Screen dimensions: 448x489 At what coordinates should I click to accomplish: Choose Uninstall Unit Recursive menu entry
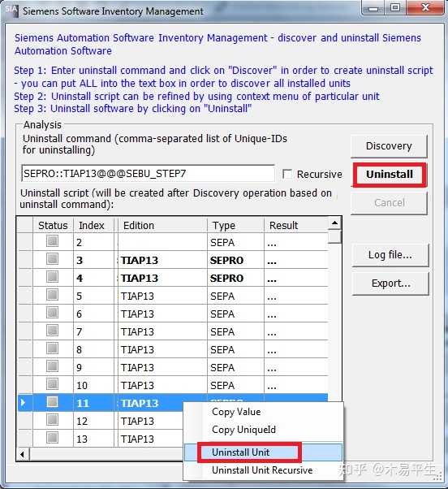tap(262, 470)
